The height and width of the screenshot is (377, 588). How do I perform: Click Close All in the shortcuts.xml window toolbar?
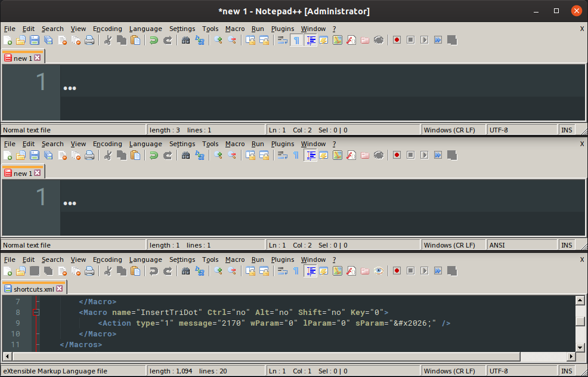tap(76, 271)
